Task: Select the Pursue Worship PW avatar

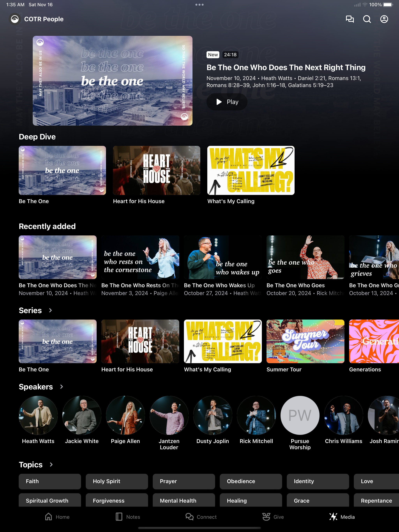Action: click(x=300, y=415)
